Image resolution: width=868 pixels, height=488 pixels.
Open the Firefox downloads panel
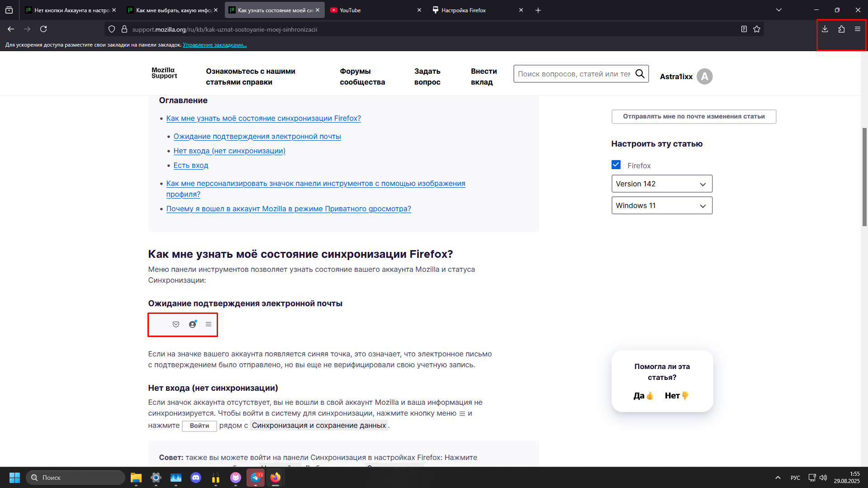(x=825, y=29)
